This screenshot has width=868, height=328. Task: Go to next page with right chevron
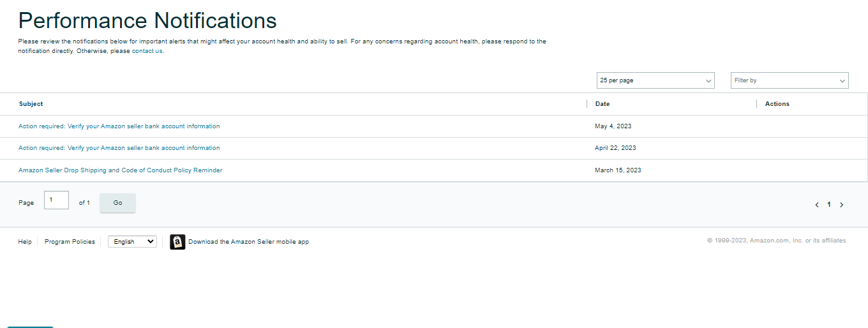coord(841,205)
